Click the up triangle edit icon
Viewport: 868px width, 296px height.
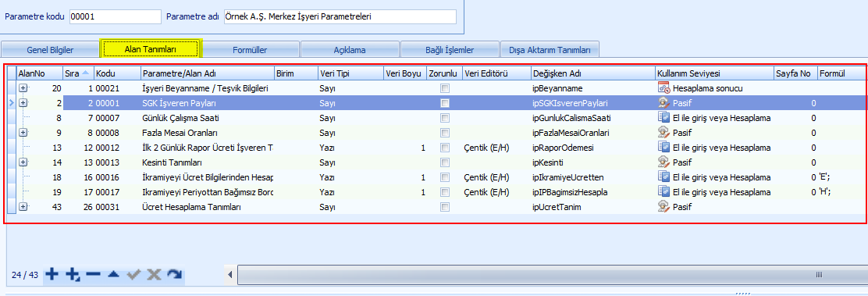113,274
